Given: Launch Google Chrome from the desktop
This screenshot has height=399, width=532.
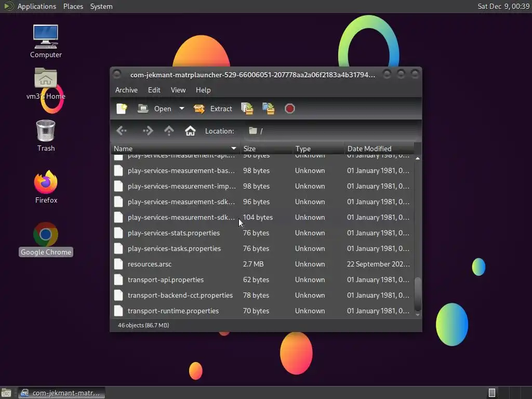Looking at the screenshot, I should coord(46,239).
